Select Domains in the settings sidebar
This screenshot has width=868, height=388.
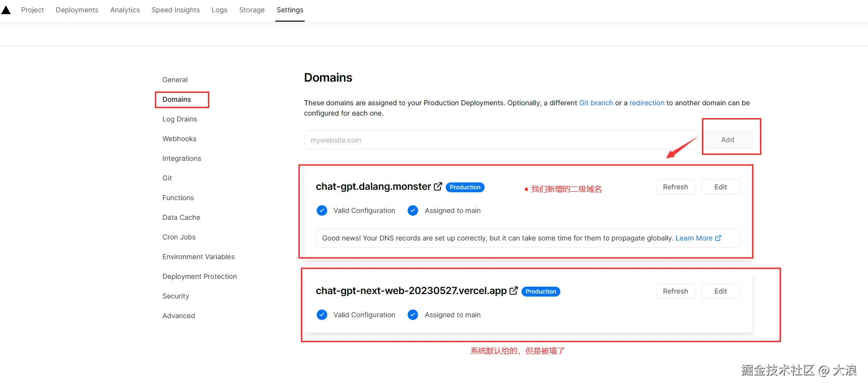tap(177, 99)
